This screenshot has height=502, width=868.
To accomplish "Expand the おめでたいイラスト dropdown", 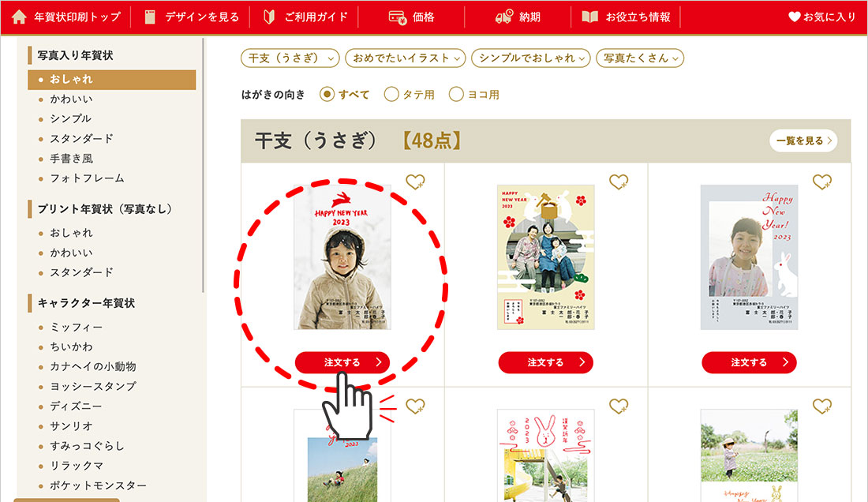I will coord(406,58).
